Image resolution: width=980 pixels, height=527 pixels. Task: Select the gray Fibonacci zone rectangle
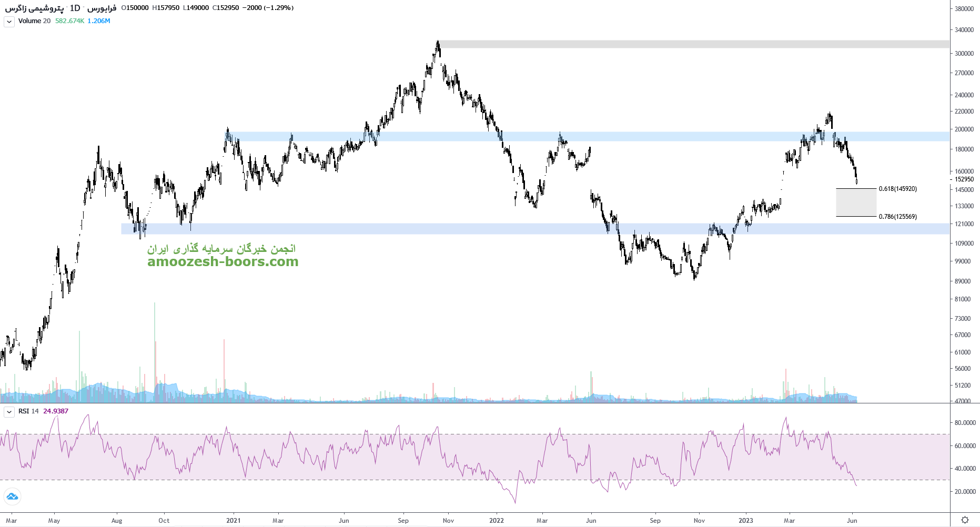pyautogui.click(x=856, y=202)
